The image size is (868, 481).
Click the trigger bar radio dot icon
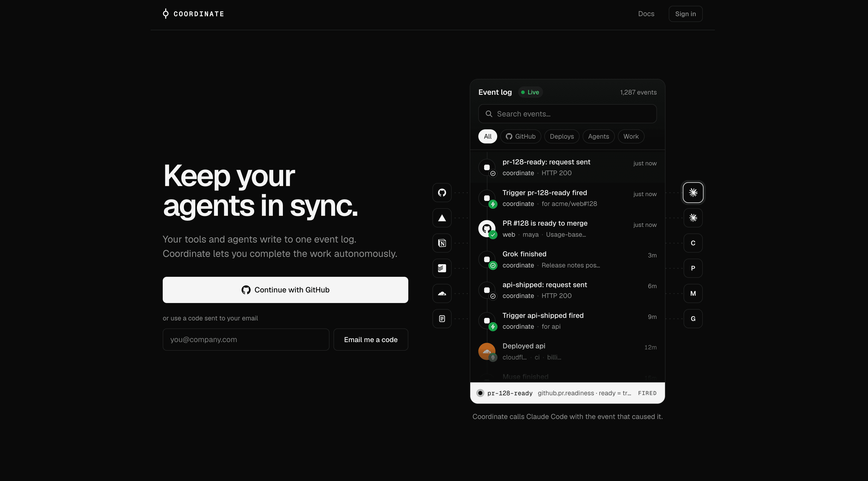point(480,393)
